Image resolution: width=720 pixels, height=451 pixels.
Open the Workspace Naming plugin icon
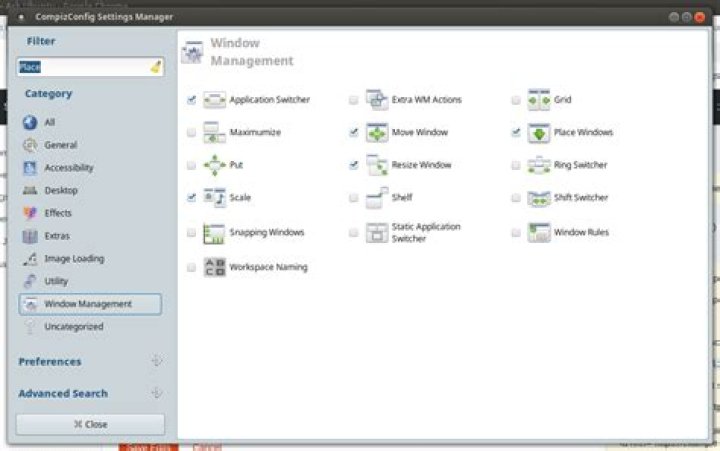(x=214, y=267)
